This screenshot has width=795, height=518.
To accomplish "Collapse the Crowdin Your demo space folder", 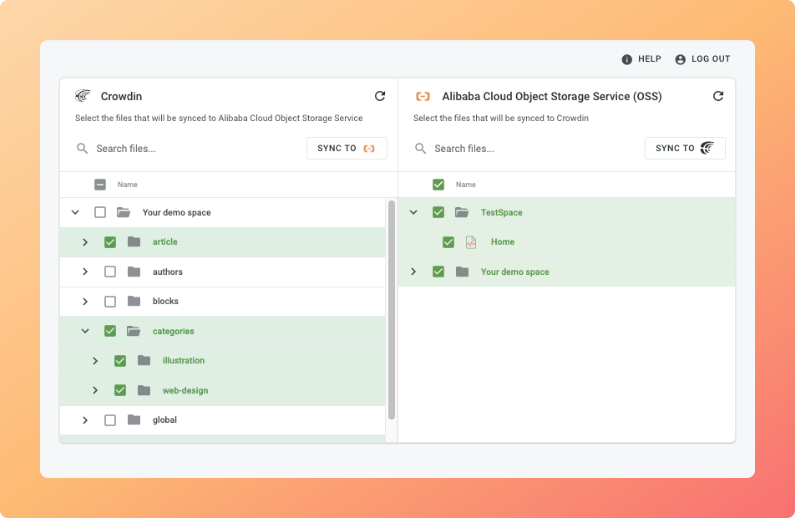I will coord(75,212).
